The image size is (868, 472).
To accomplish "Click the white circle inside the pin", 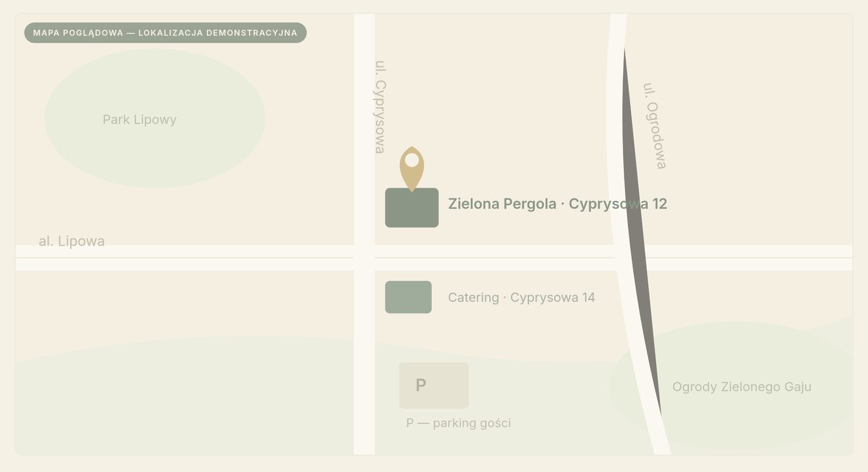I will point(412,160).
